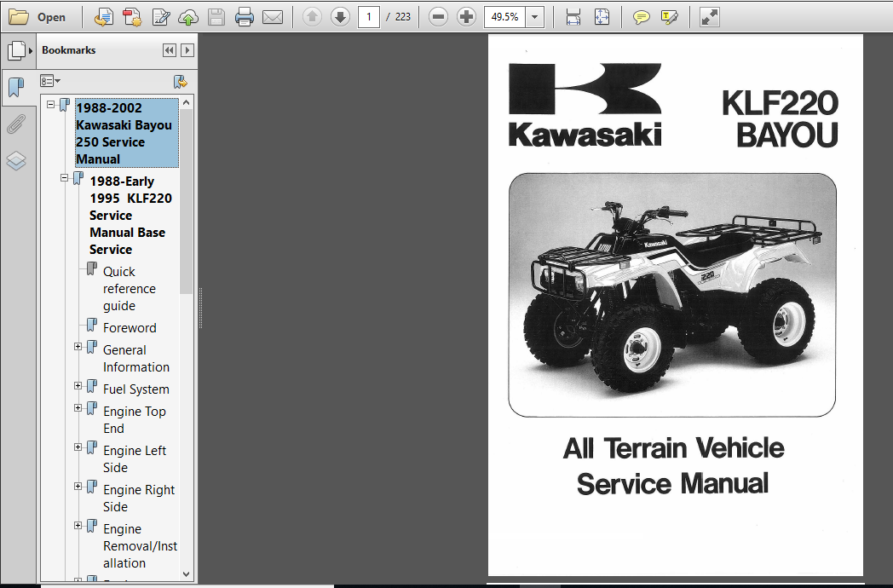893x588 pixels.
Task: Open the zoom level dropdown arrow
Action: [534, 17]
